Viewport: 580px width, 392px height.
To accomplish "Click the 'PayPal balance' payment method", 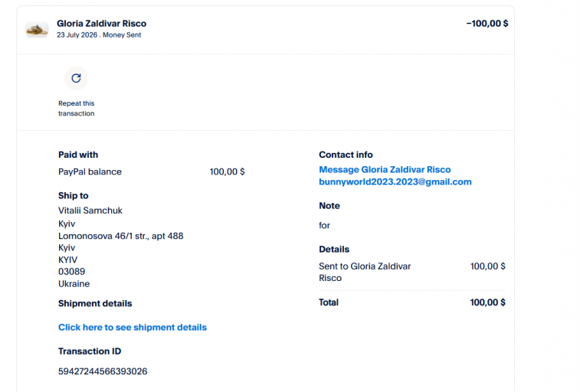I will click(90, 171).
